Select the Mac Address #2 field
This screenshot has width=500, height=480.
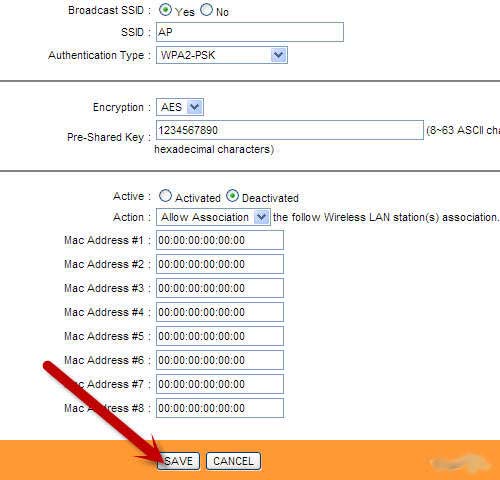pos(220,264)
